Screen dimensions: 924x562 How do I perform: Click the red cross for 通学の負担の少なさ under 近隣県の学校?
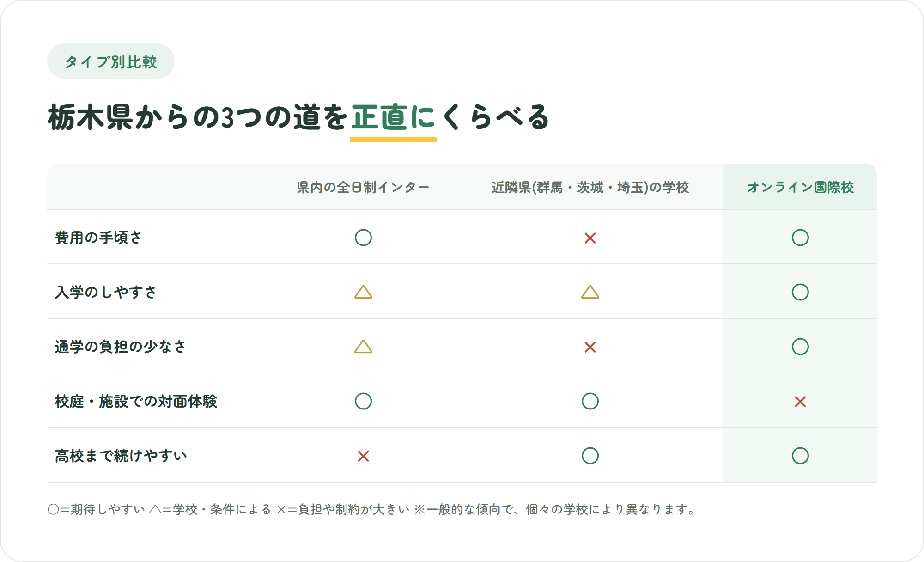coord(590,347)
